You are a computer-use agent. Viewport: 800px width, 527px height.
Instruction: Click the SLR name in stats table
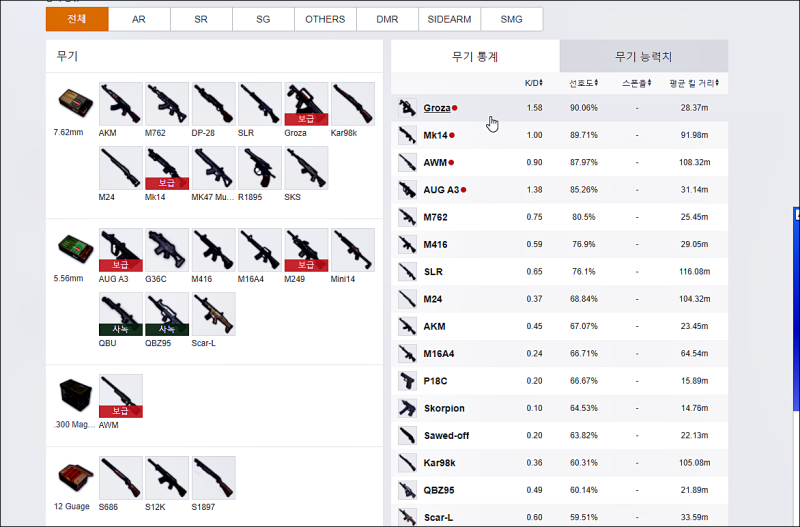(433, 272)
